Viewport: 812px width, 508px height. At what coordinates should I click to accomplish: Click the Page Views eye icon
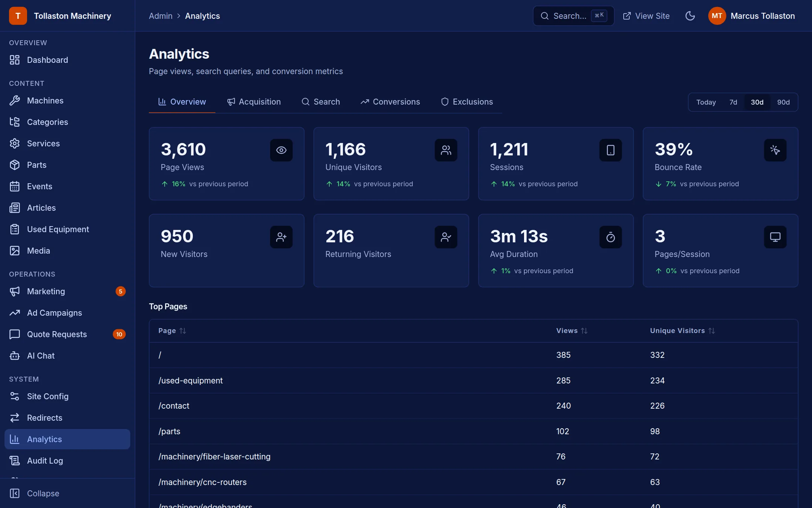(281, 150)
